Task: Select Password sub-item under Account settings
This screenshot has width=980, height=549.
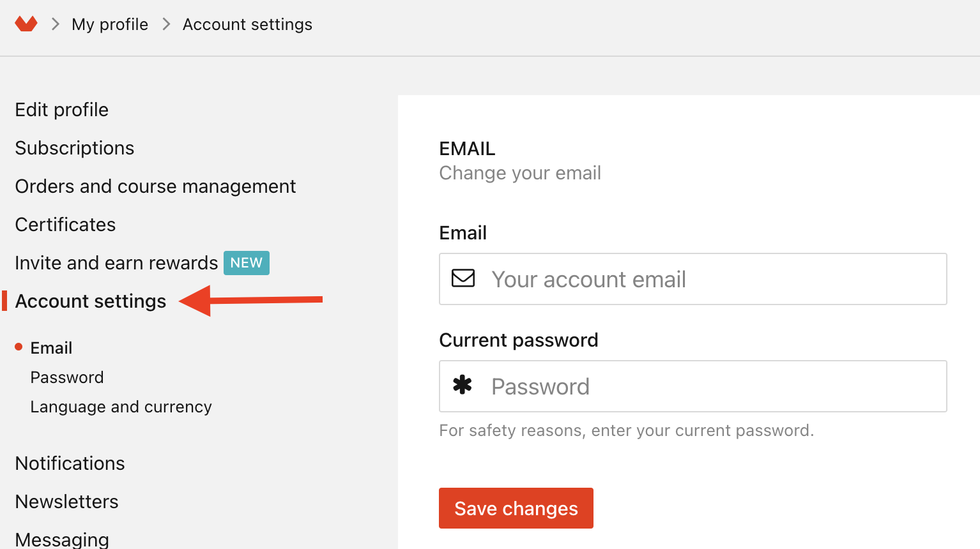Action: tap(67, 377)
